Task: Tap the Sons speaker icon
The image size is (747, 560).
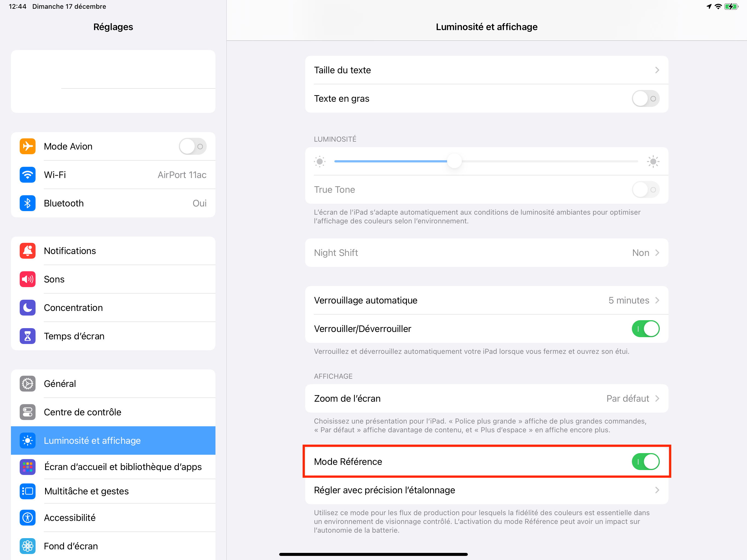Action: click(x=27, y=279)
